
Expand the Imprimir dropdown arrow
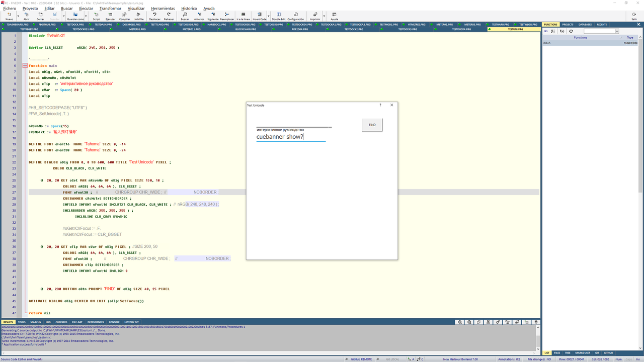click(324, 16)
